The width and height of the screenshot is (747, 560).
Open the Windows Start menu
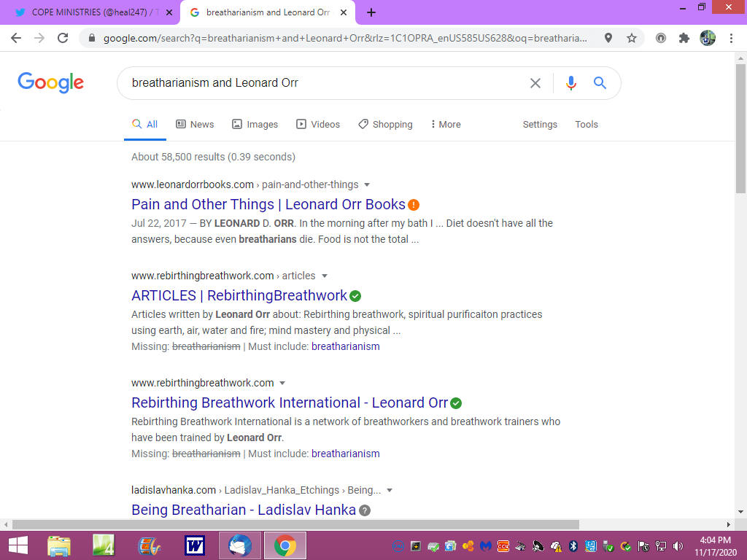[18, 545]
